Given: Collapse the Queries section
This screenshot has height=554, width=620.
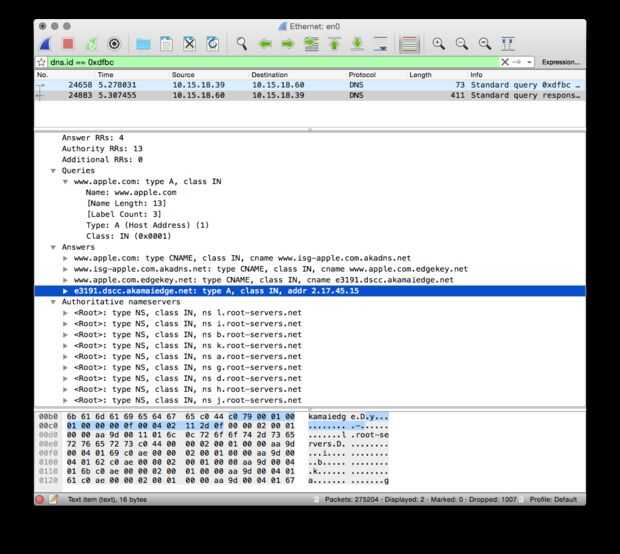Looking at the screenshot, I should pyautogui.click(x=53, y=171).
